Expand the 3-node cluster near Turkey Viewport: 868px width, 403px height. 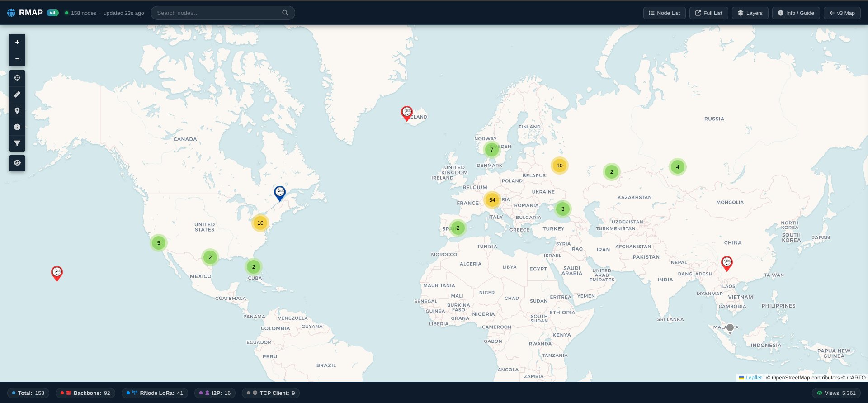pyautogui.click(x=563, y=209)
